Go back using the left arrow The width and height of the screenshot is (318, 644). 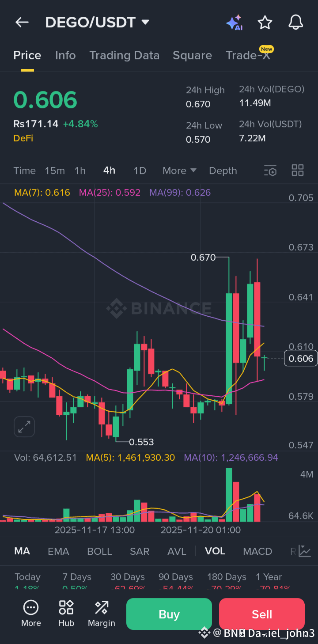coord(22,23)
